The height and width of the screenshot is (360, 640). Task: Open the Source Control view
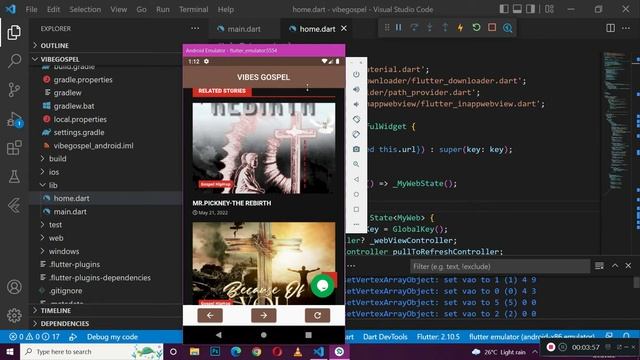click(14, 90)
